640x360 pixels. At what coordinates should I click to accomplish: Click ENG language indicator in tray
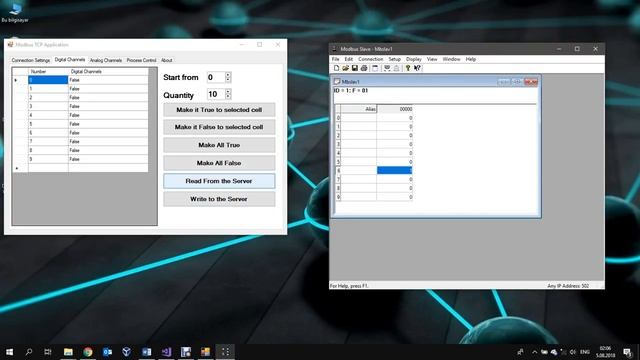tap(585, 352)
